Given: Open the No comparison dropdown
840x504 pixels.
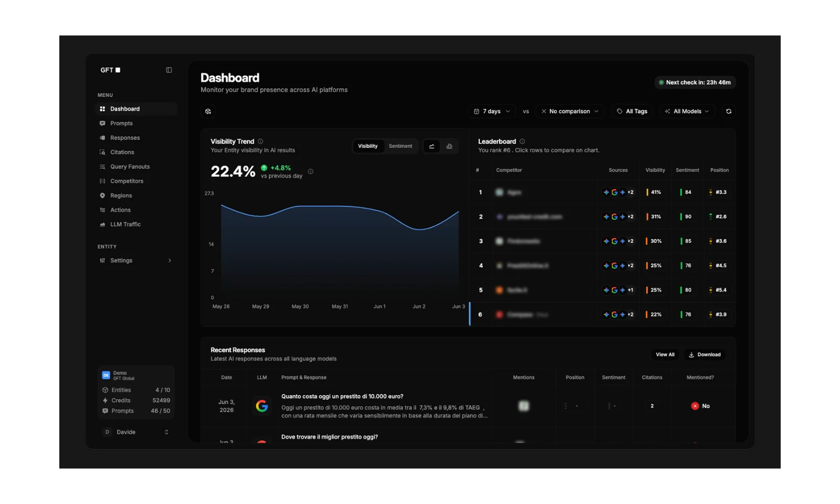Looking at the screenshot, I should tap(570, 111).
